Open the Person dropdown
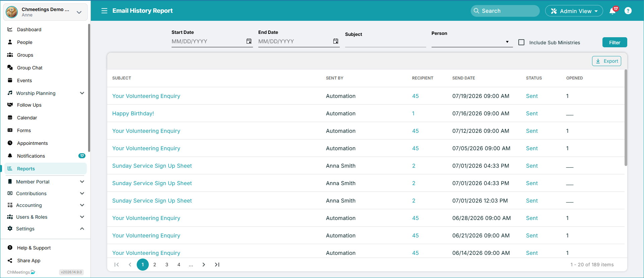The image size is (644, 278). click(x=472, y=42)
